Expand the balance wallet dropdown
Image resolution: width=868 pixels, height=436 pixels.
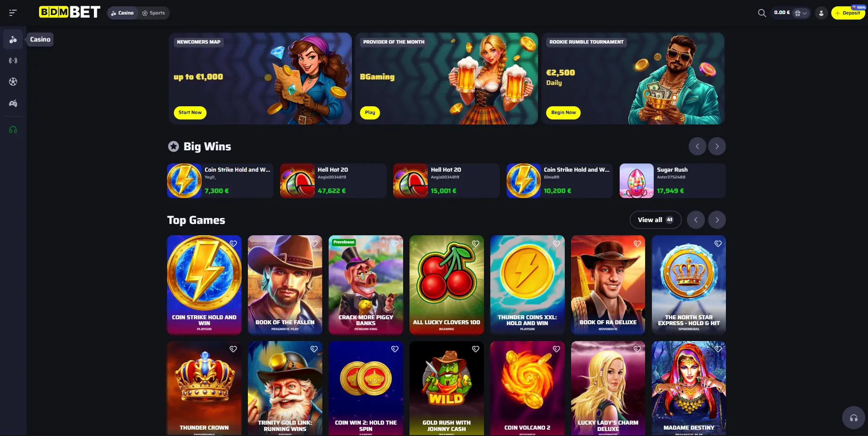coord(801,13)
